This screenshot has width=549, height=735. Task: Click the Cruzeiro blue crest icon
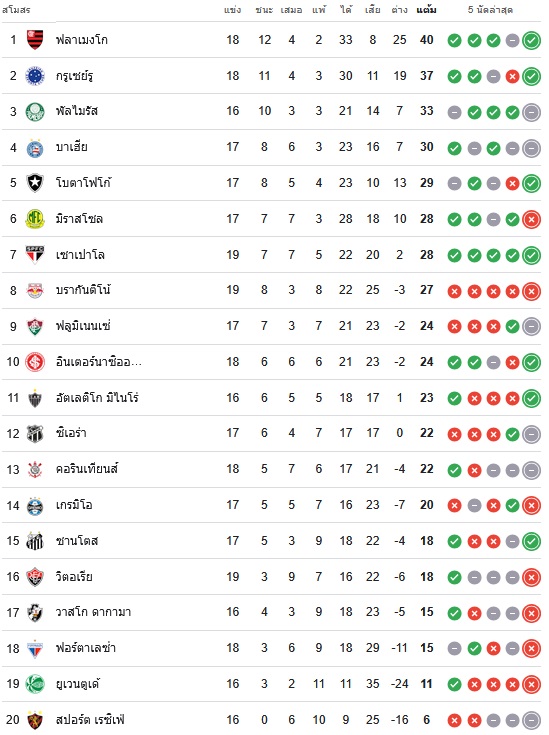(x=35, y=76)
